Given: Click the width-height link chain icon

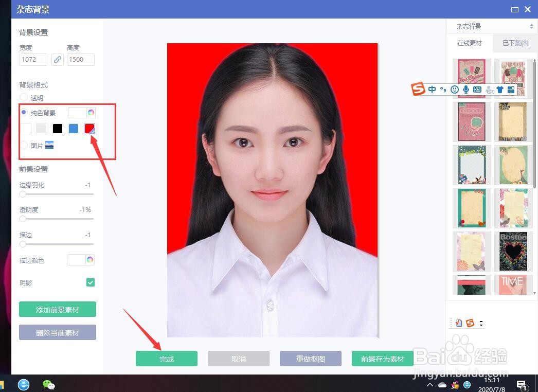Looking at the screenshot, I should click(x=57, y=60).
